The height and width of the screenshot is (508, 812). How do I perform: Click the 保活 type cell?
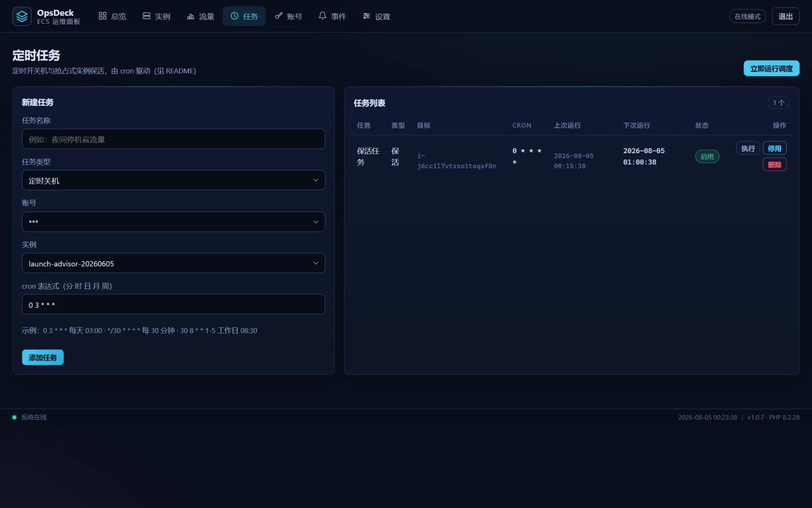coord(395,157)
